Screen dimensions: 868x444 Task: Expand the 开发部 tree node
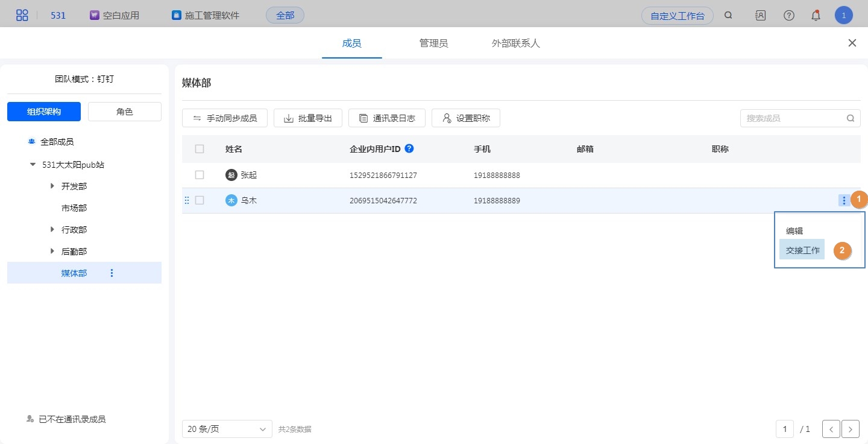[x=52, y=186]
